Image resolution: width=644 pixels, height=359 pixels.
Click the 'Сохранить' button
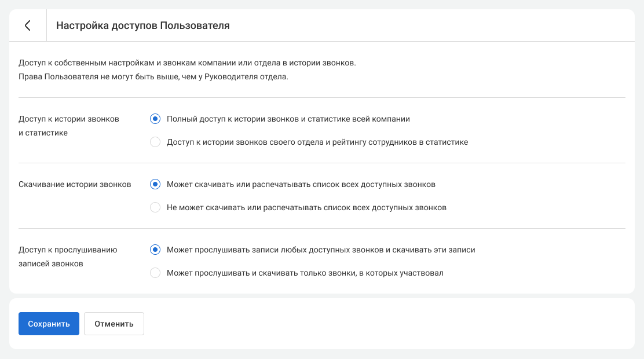tap(49, 324)
